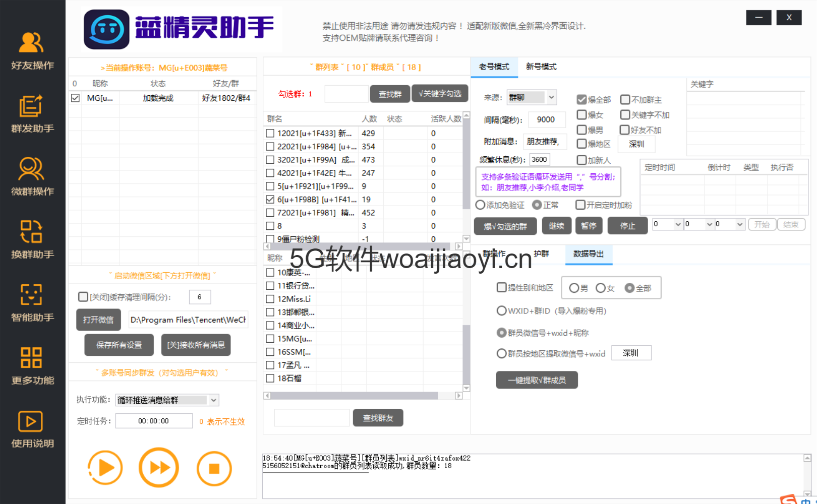This screenshot has height=504, width=817.
Task: Click the 爆地区 深圳 region field
Action: 636,144
